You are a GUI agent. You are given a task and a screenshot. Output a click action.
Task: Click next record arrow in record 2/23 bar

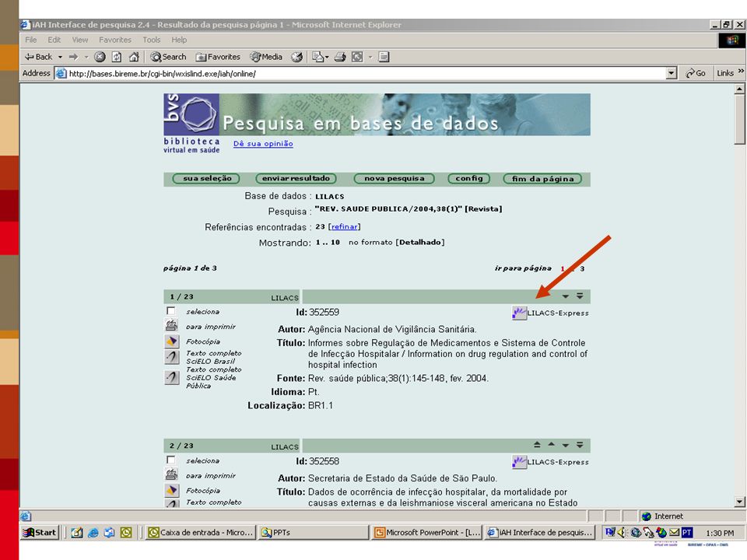tap(566, 445)
